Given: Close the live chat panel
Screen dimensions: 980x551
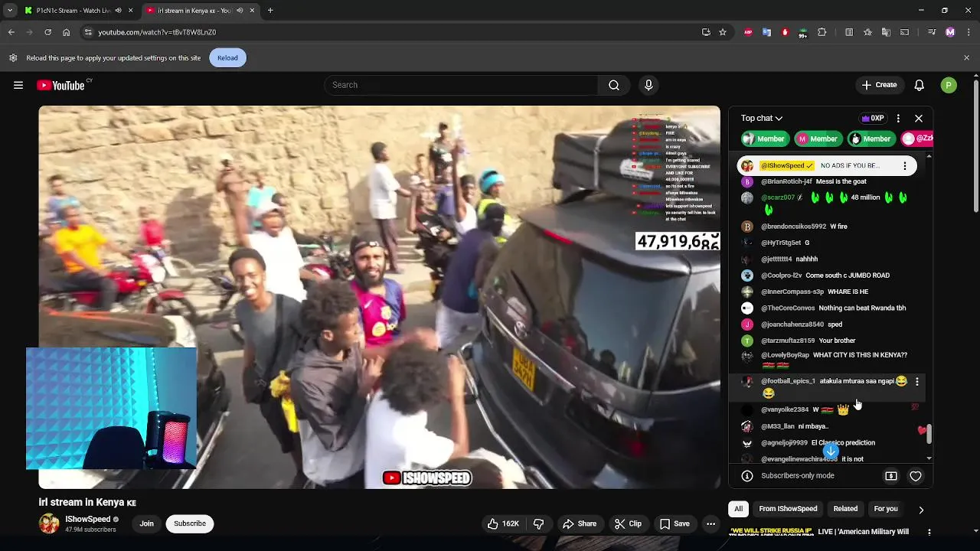Looking at the screenshot, I should (x=919, y=118).
